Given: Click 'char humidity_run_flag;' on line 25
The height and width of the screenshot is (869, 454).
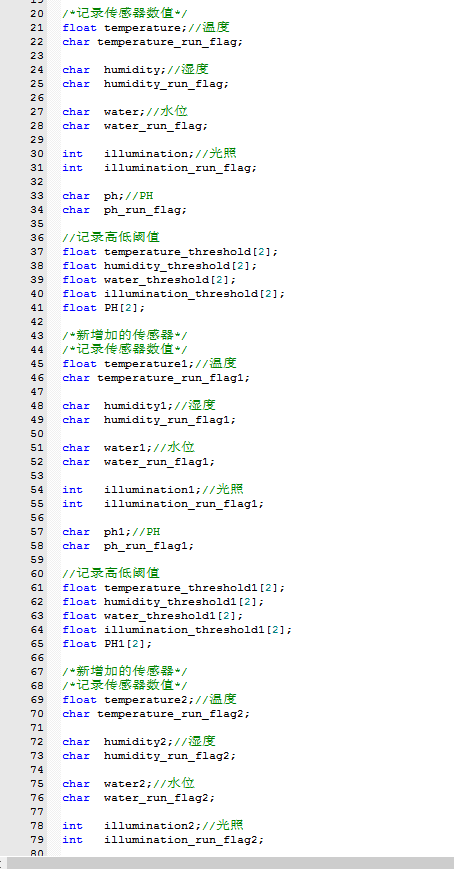Looking at the screenshot, I should 145,84.
